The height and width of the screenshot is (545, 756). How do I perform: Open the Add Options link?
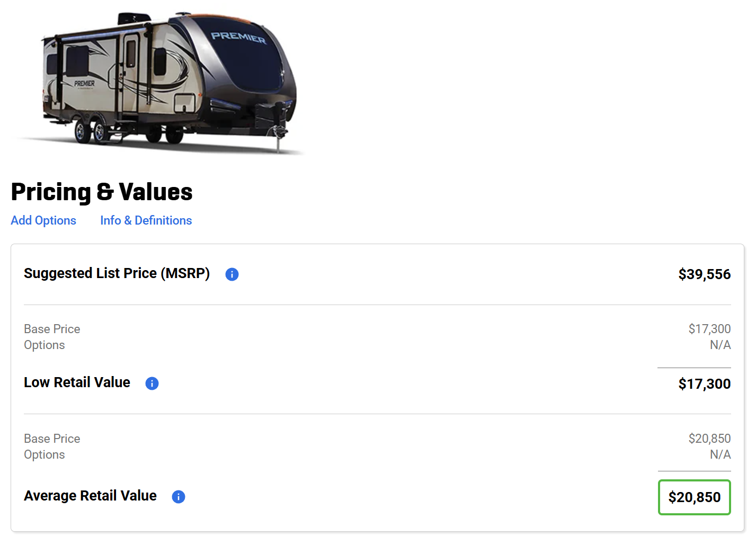(43, 220)
